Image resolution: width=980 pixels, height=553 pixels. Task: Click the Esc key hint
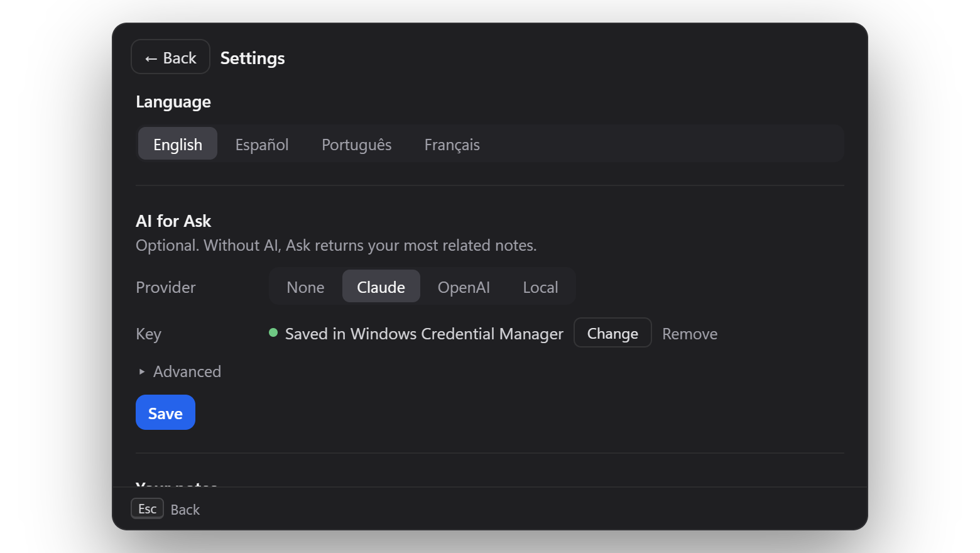pyautogui.click(x=147, y=508)
